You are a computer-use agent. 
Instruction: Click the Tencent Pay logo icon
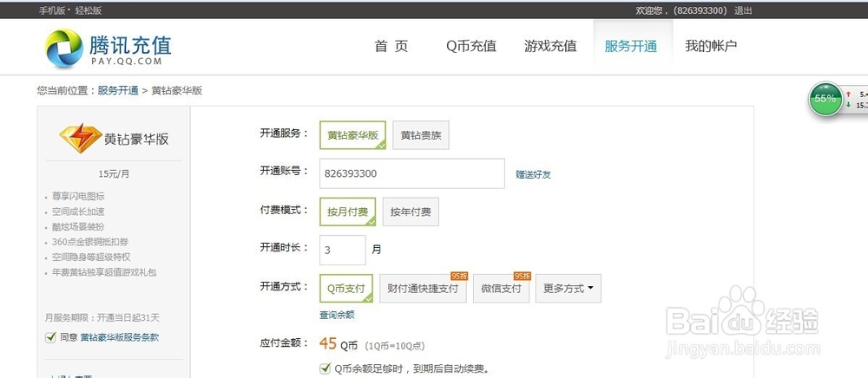click(x=63, y=48)
